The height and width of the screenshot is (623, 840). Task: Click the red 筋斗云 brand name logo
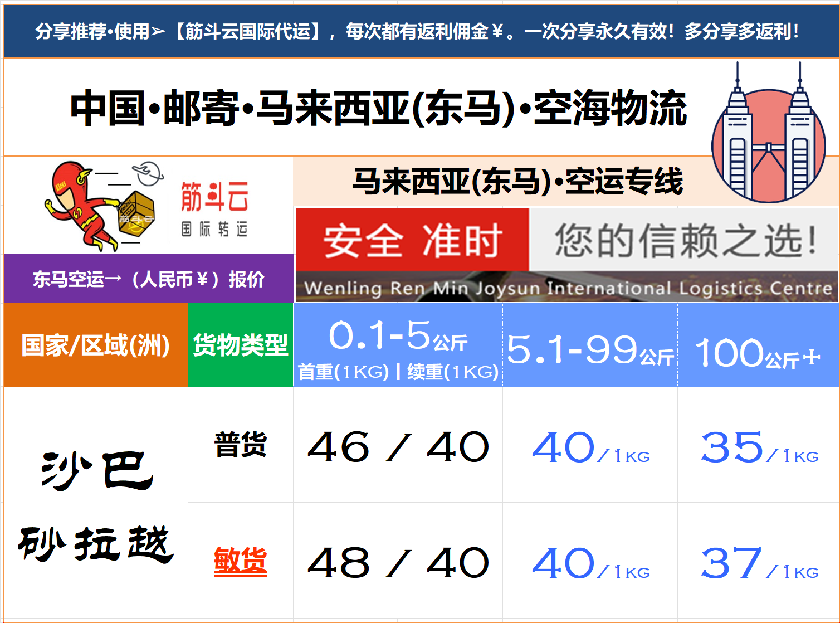pyautogui.click(x=214, y=197)
